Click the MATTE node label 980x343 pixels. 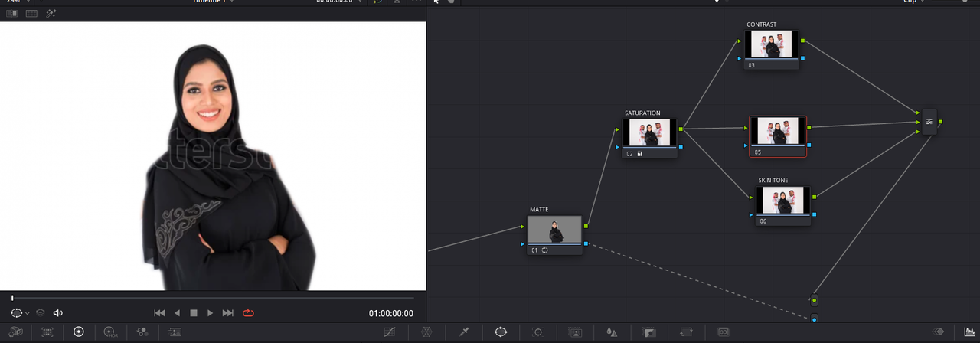click(x=539, y=210)
